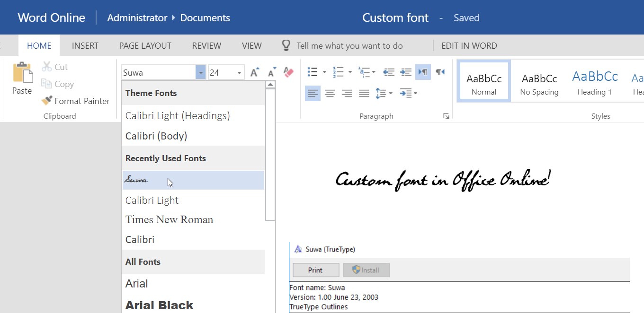Open numbering library dropdown arrow
The height and width of the screenshot is (313, 644).
click(x=350, y=72)
